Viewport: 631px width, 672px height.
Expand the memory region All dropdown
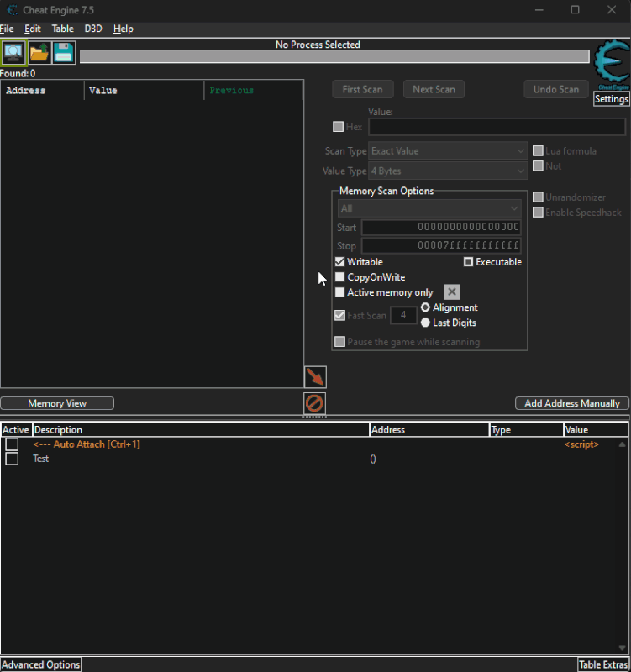tap(429, 208)
